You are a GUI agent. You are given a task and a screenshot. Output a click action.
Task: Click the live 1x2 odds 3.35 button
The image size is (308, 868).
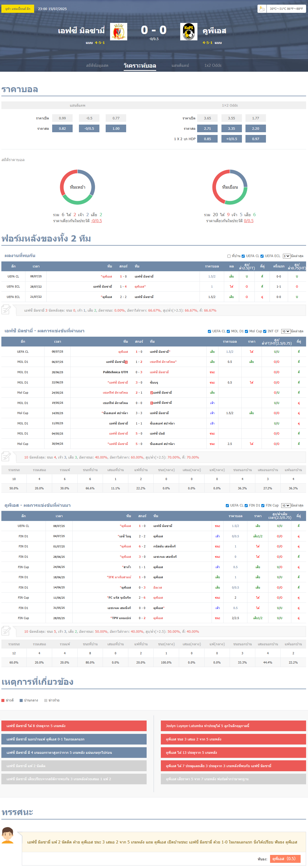click(232, 129)
